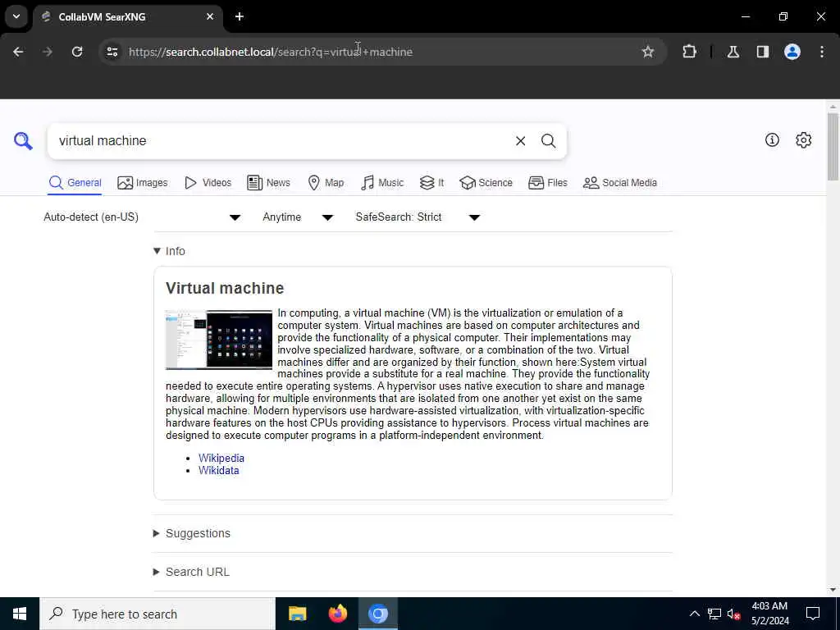Toggle the browser side panel

[x=762, y=52]
